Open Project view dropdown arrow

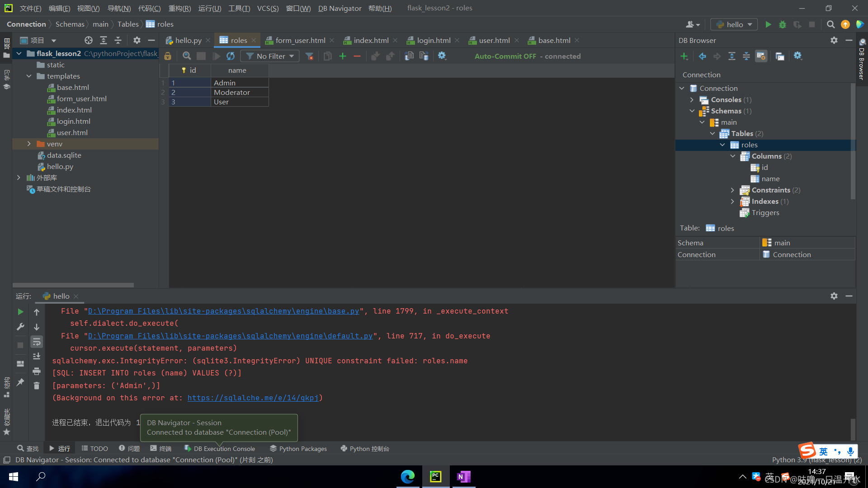pos(54,40)
